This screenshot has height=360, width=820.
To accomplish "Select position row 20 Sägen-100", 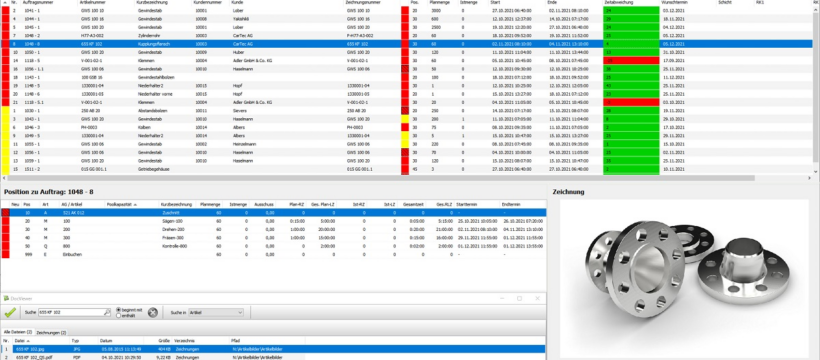I will (273, 221).
